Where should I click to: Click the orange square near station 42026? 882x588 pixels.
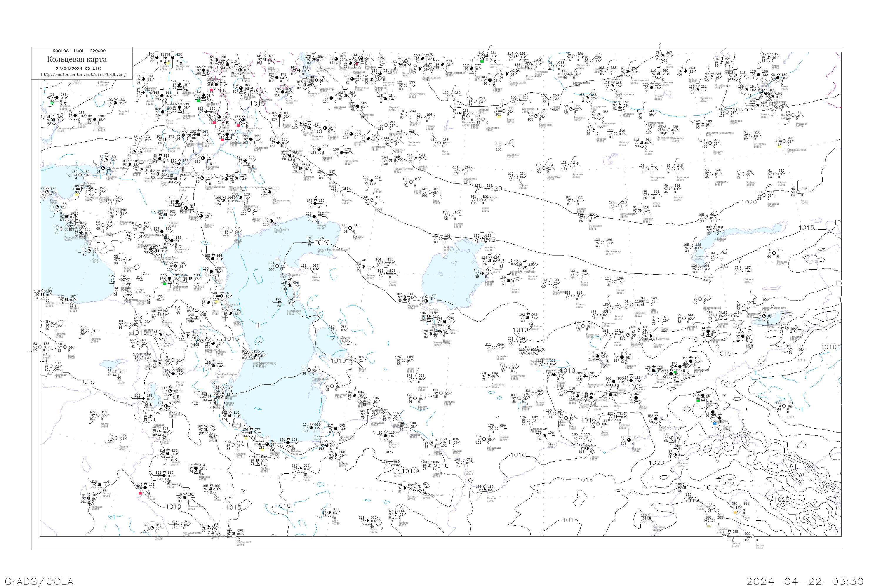(x=735, y=512)
